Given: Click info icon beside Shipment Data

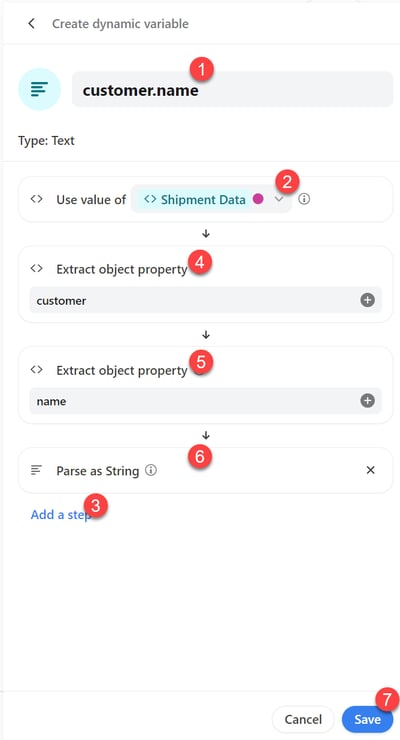Looking at the screenshot, I should (304, 199).
